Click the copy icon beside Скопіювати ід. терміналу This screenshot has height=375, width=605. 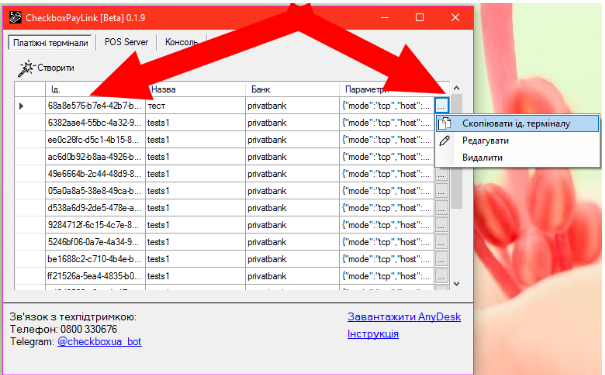[x=444, y=123]
